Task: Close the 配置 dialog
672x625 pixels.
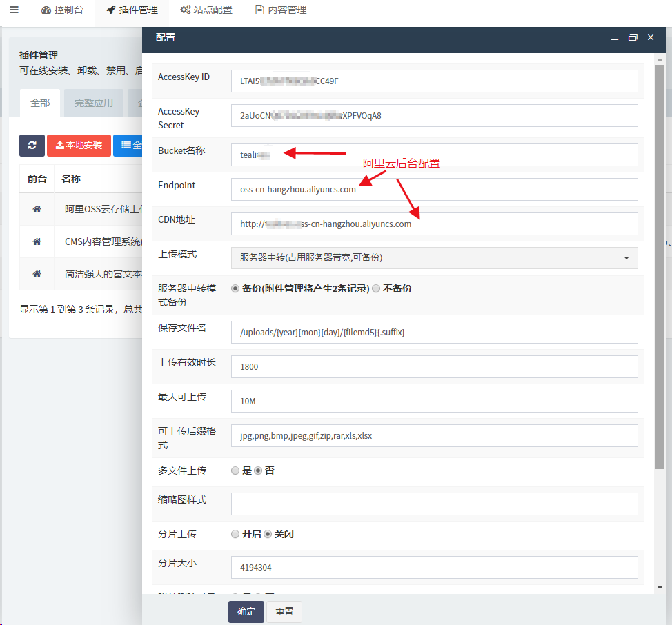Action: [x=651, y=38]
